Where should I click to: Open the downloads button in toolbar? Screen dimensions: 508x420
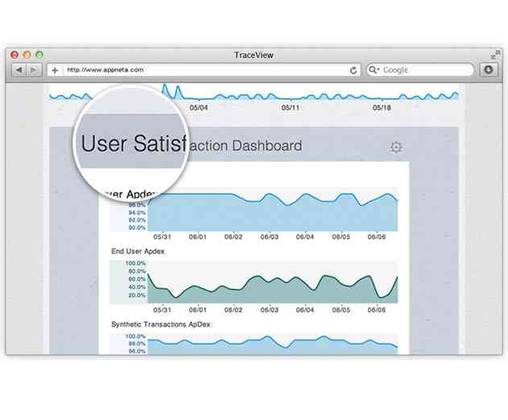pyautogui.click(x=488, y=70)
